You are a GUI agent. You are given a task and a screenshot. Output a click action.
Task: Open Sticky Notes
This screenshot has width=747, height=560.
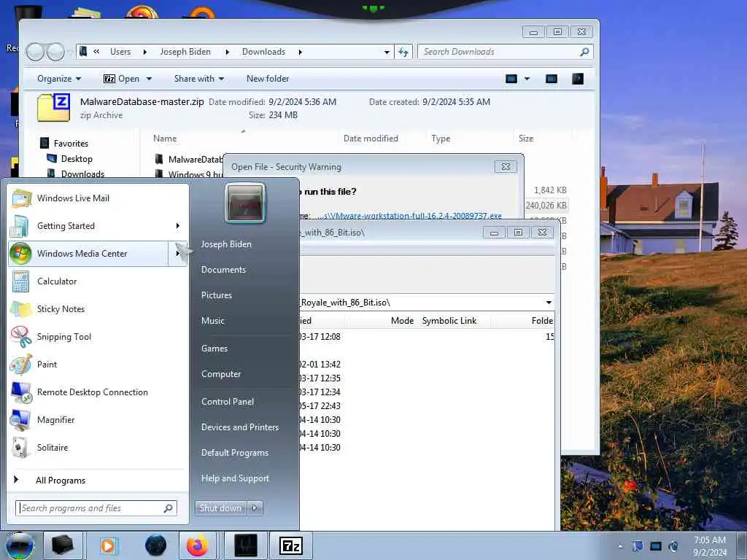tap(98, 308)
